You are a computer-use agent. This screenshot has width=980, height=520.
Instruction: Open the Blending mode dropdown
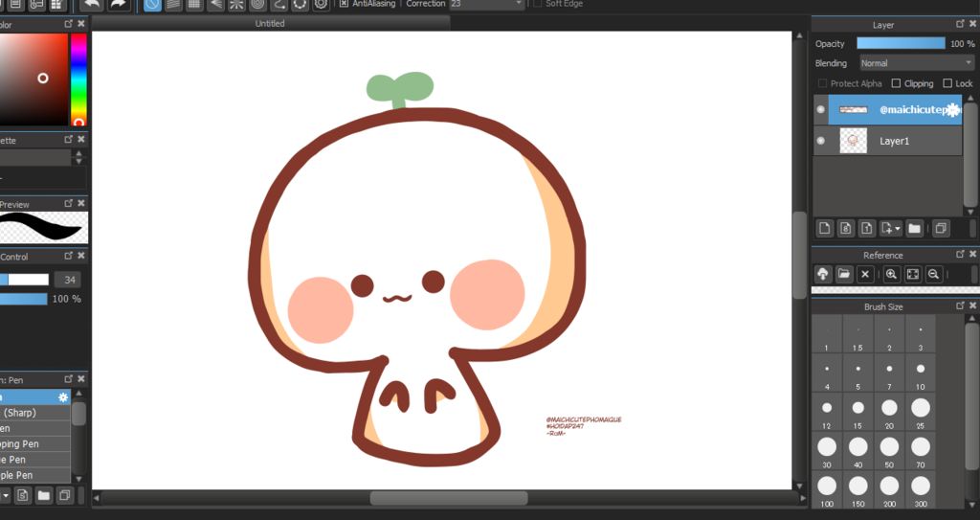point(916,63)
